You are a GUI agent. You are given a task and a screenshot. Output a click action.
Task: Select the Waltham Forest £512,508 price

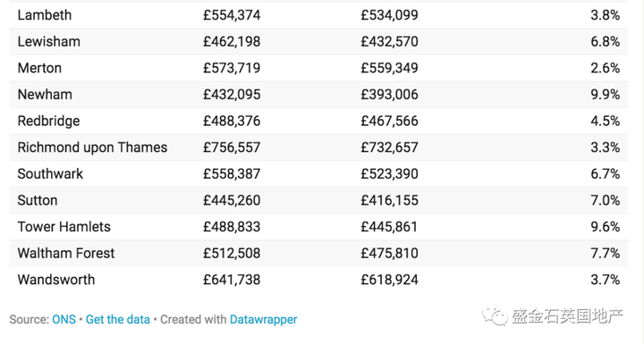tap(232, 253)
